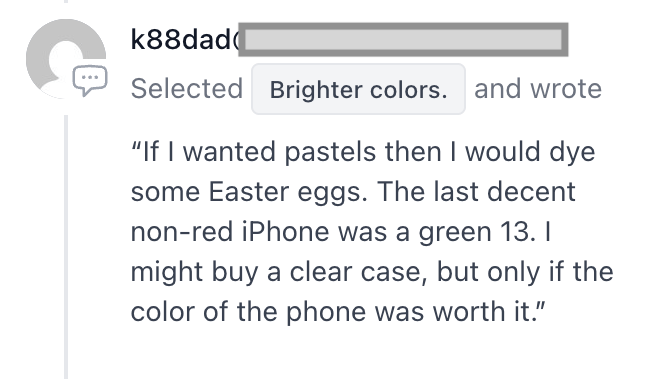Click the vertical thread line under avatar
Viewport: 646px width, 382px height.
point(66,246)
